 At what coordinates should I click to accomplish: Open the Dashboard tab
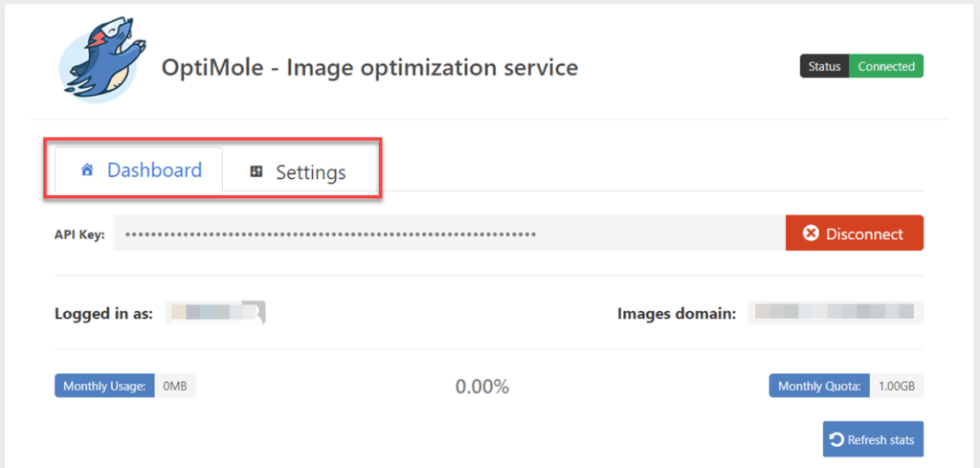[140, 171]
